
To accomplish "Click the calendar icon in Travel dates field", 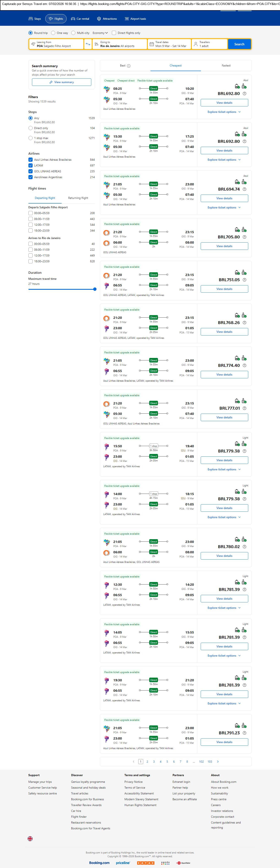I will (x=152, y=44).
